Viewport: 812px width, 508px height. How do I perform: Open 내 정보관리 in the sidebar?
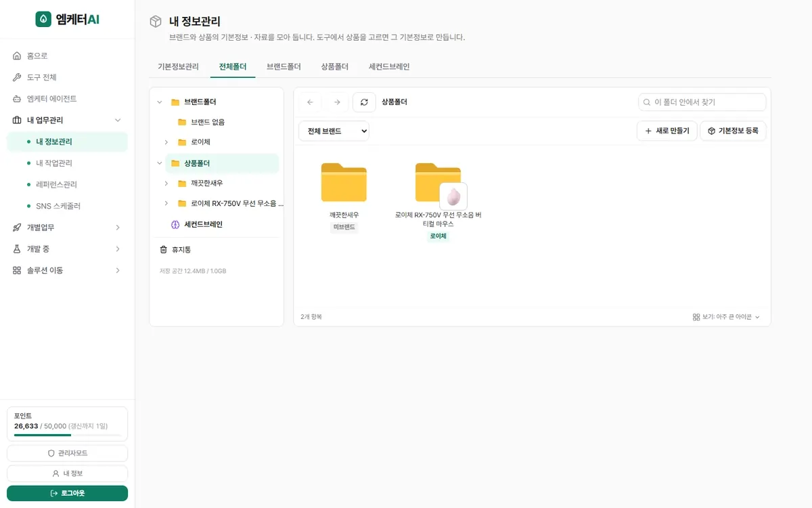(67, 142)
